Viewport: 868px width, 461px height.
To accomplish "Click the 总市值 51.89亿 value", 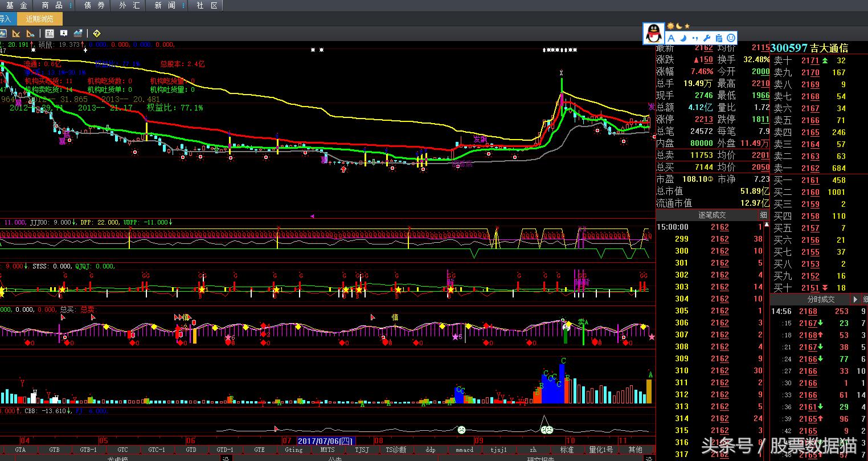I will point(755,191).
